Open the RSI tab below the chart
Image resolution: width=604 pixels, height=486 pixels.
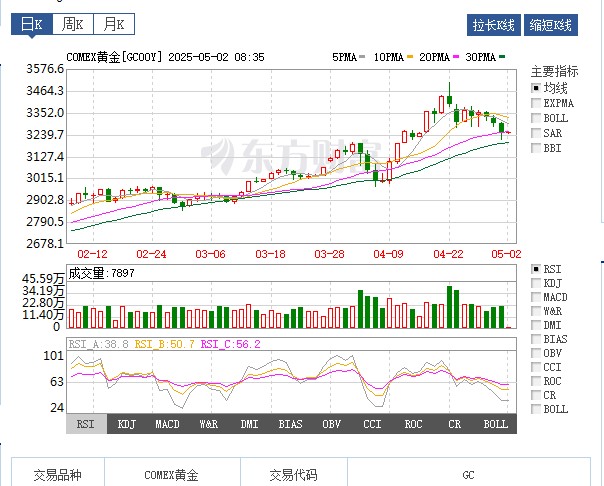(86, 424)
